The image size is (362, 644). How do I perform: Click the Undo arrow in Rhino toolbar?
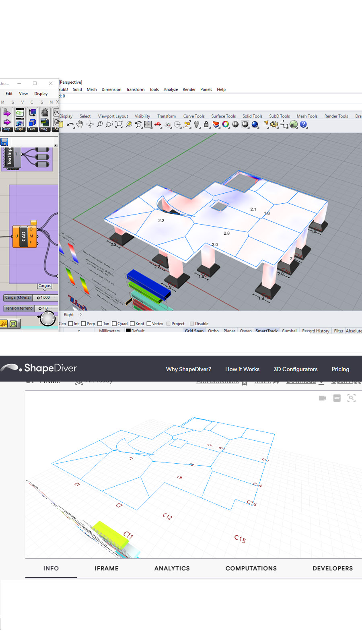(x=70, y=125)
